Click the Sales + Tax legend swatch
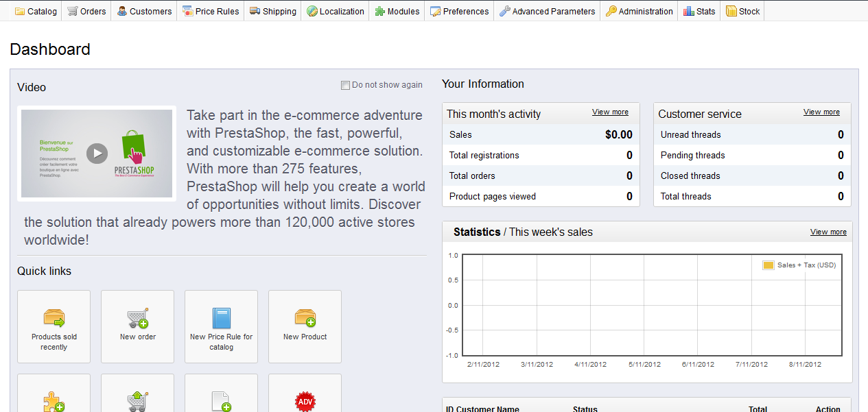This screenshot has height=412, width=868. coord(769,265)
